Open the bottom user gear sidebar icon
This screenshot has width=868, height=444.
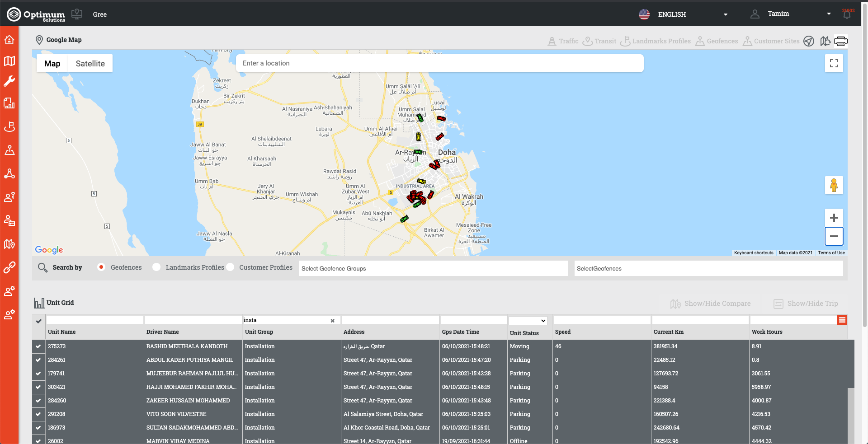pyautogui.click(x=9, y=314)
